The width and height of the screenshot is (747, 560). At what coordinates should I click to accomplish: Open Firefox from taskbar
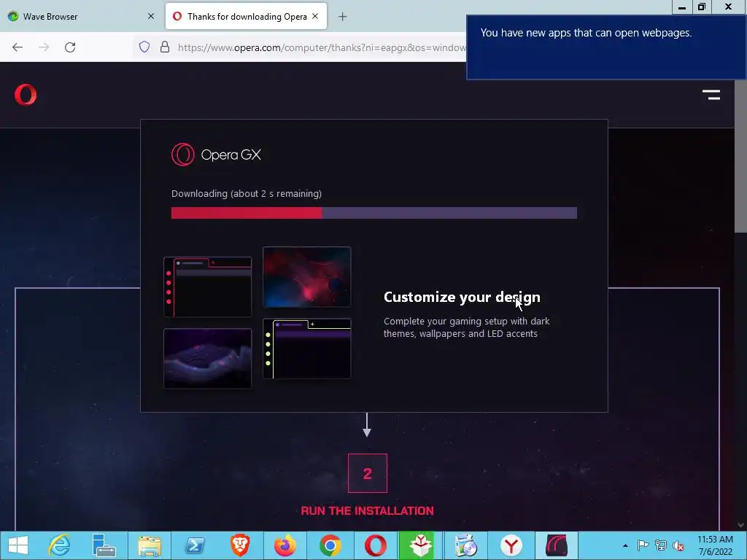pyautogui.click(x=285, y=545)
